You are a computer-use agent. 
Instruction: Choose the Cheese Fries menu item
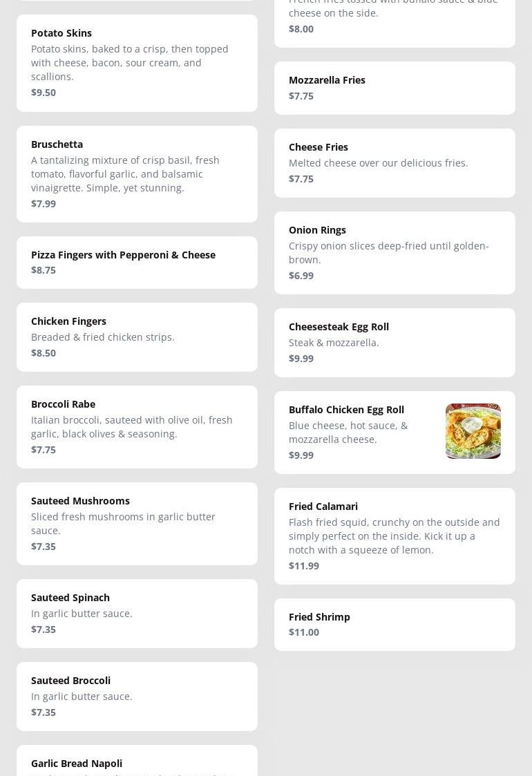[395, 162]
